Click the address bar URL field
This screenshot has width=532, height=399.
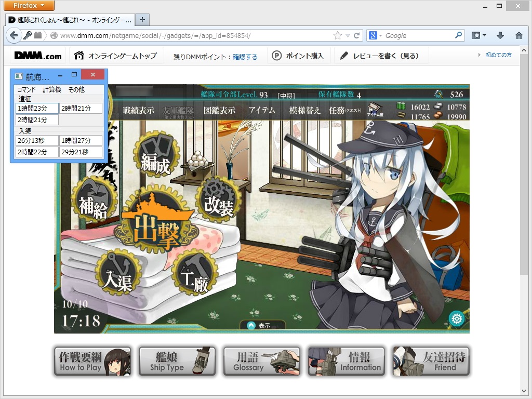point(195,35)
